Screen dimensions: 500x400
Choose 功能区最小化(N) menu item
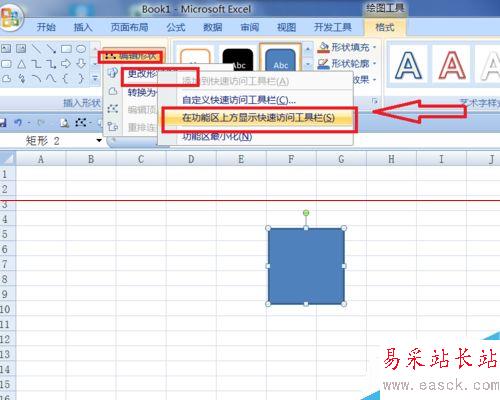[217, 136]
